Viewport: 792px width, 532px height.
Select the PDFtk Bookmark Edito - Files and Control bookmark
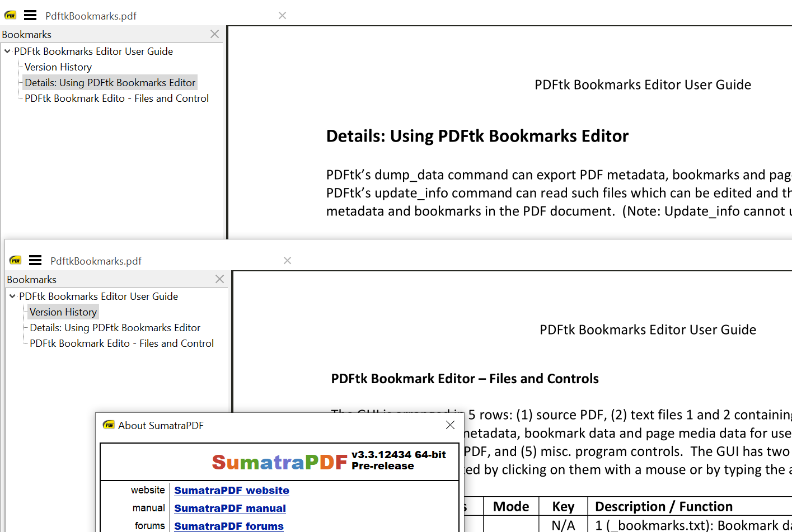click(116, 98)
